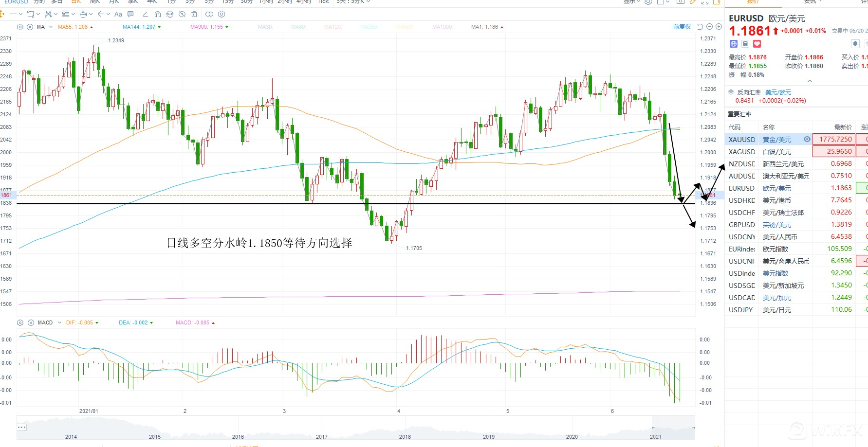Switch to the 月K monthly timeframe tab
Image resolution: width=868 pixels, height=447 pixels.
tap(114, 2)
